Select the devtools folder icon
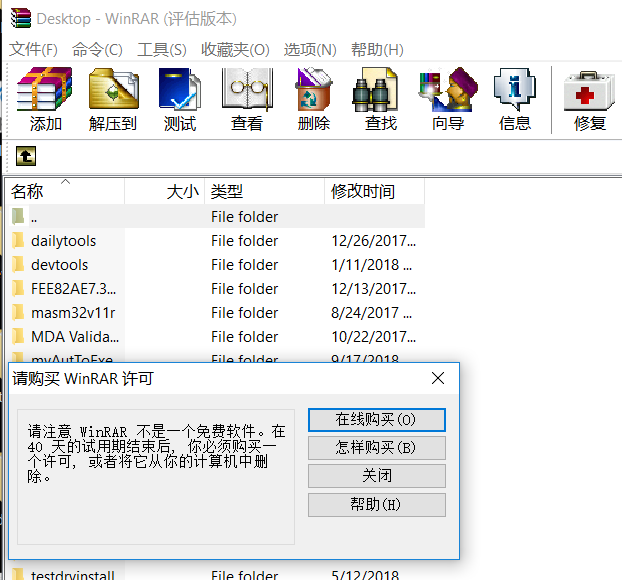 click(x=18, y=264)
